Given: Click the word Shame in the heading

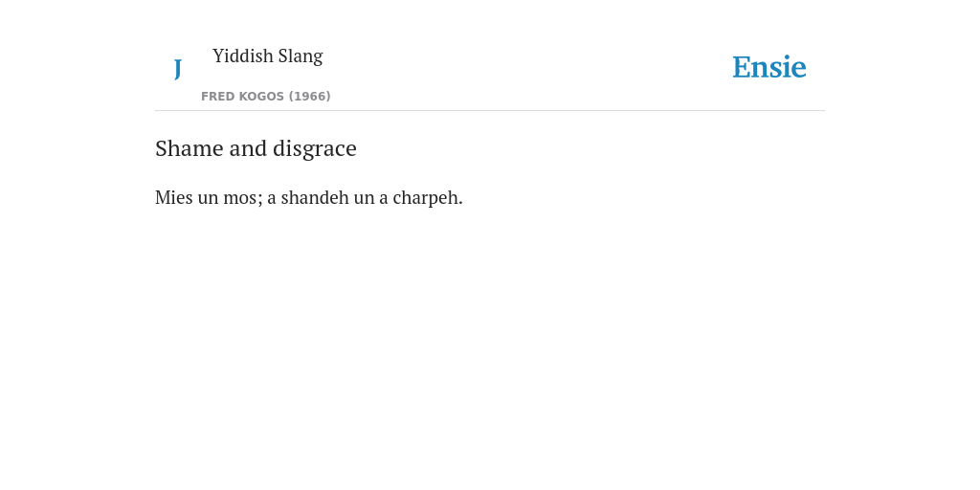Looking at the screenshot, I should 189,148.
